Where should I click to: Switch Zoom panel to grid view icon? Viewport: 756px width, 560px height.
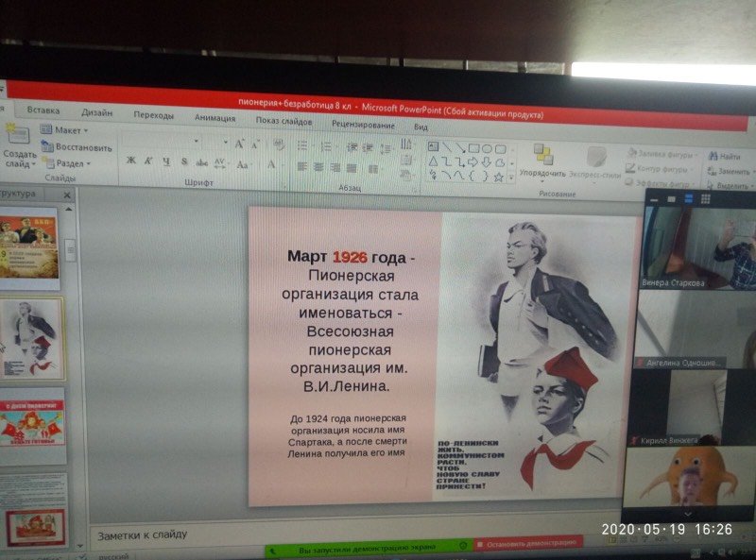(704, 198)
